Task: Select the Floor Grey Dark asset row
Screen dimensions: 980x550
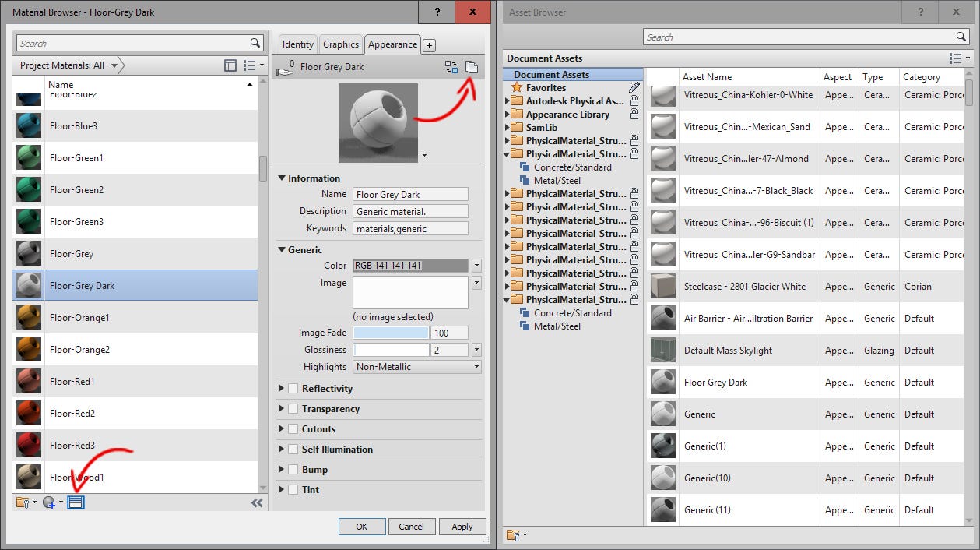Action: coord(747,382)
